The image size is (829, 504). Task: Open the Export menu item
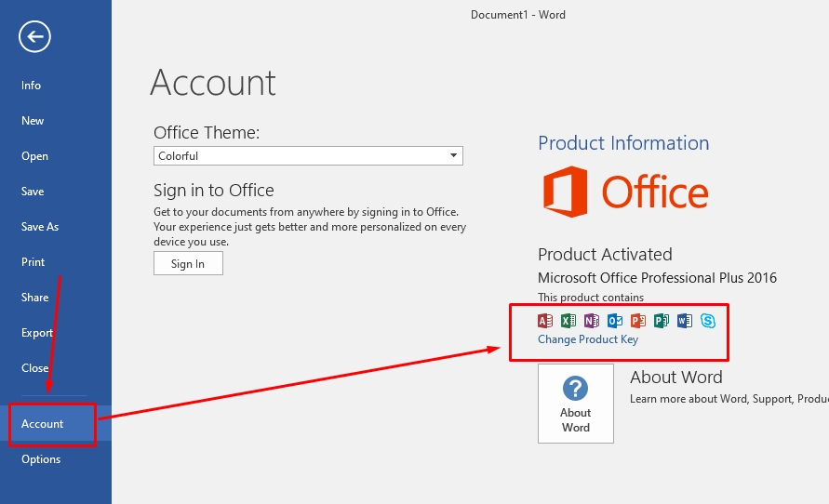(x=37, y=333)
